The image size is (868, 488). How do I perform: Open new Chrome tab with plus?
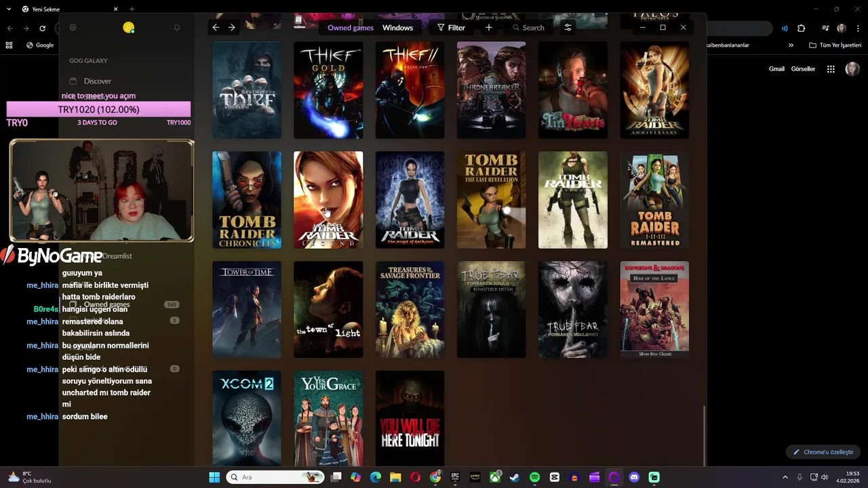(132, 9)
